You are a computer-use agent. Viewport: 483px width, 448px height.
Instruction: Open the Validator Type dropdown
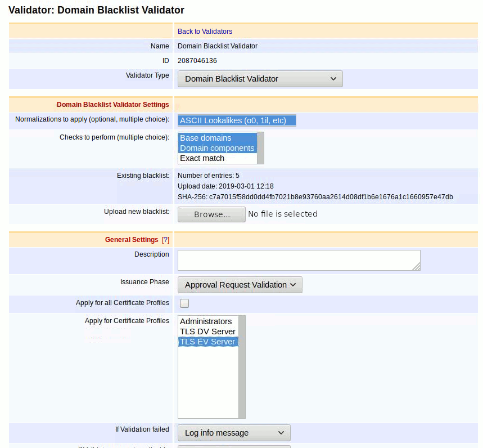(259, 78)
